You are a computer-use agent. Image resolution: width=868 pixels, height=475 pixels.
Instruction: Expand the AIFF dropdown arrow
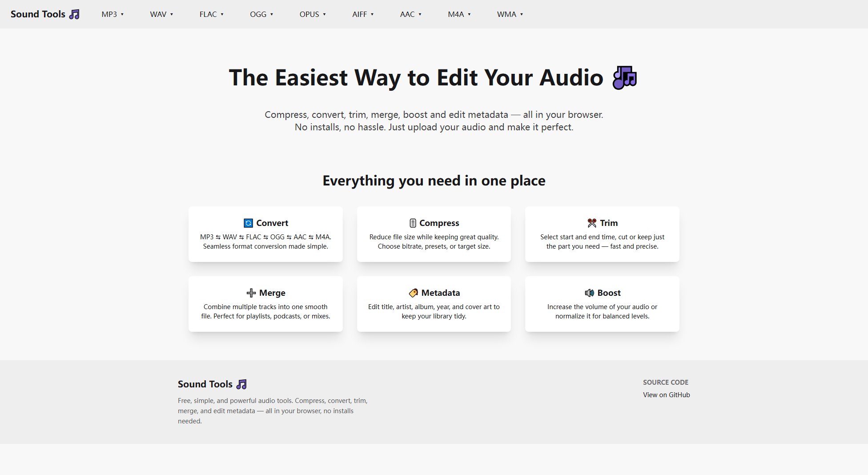pos(372,14)
